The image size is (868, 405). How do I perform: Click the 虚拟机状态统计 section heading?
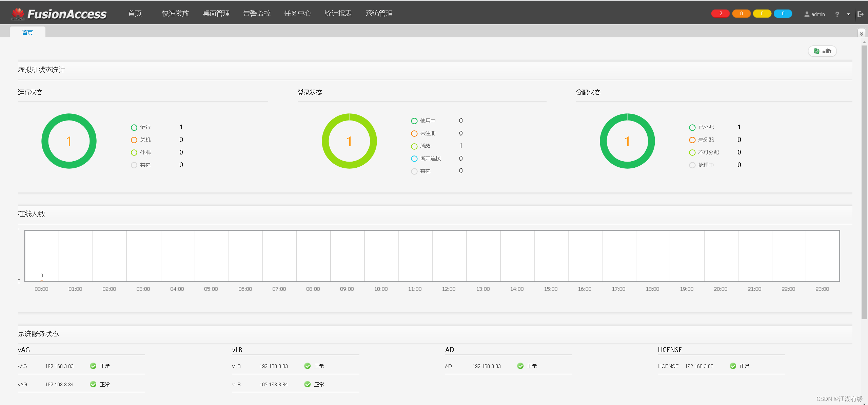[x=41, y=70]
